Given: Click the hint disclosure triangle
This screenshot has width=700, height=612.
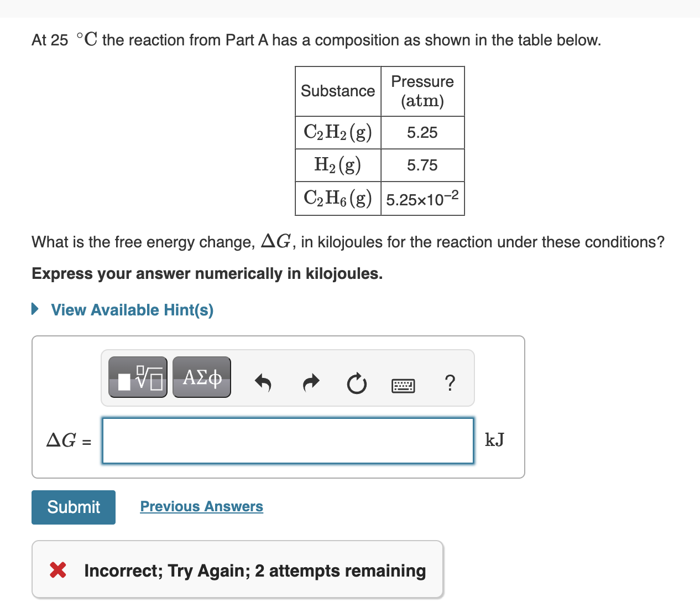Looking at the screenshot, I should point(35,309).
